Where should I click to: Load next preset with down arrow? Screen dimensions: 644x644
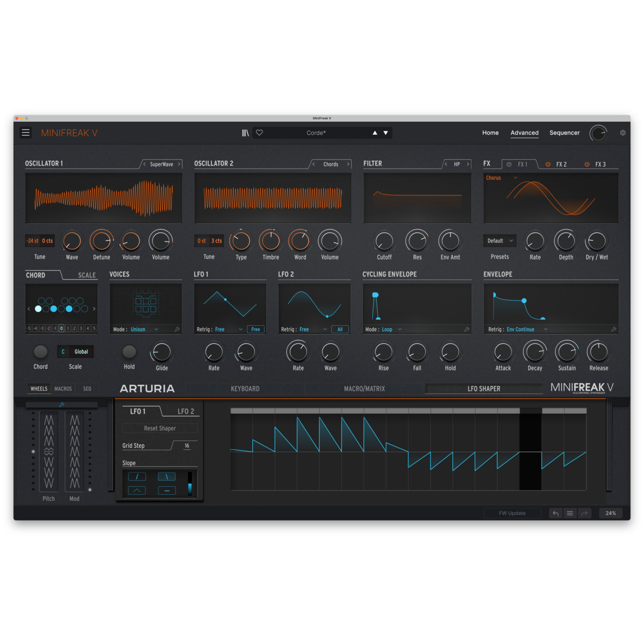pyautogui.click(x=385, y=133)
